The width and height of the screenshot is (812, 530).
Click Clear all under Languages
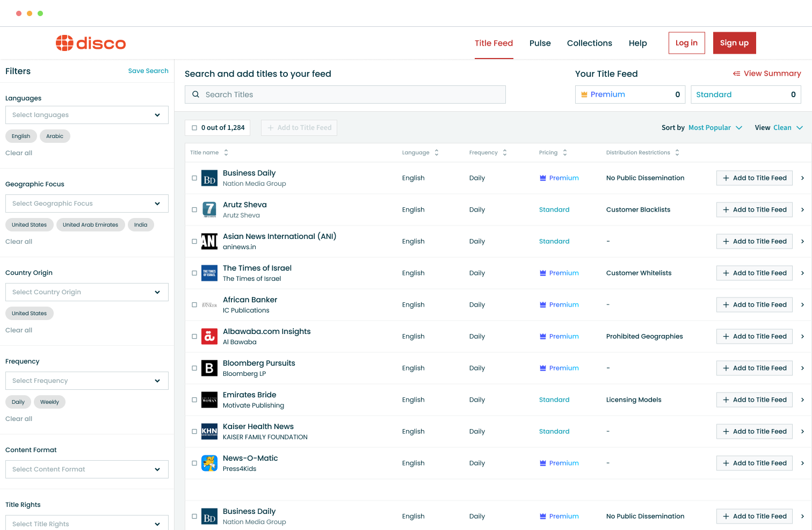[19, 153]
